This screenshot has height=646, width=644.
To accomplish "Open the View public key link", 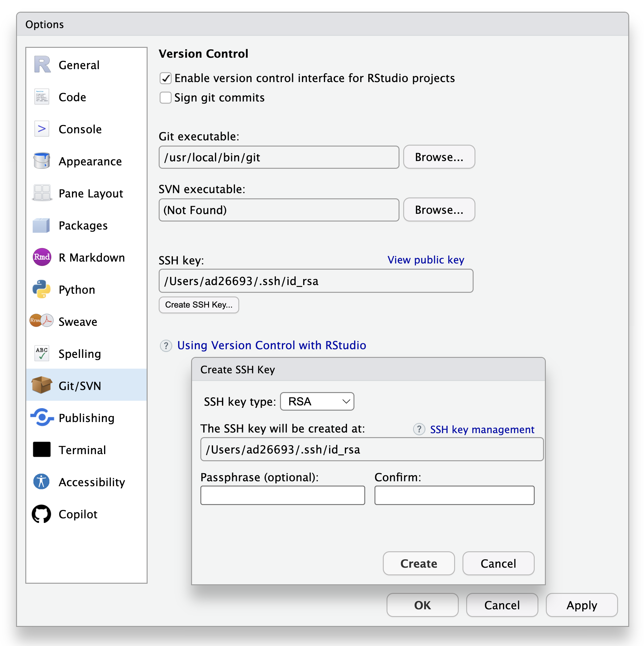I will (x=425, y=260).
